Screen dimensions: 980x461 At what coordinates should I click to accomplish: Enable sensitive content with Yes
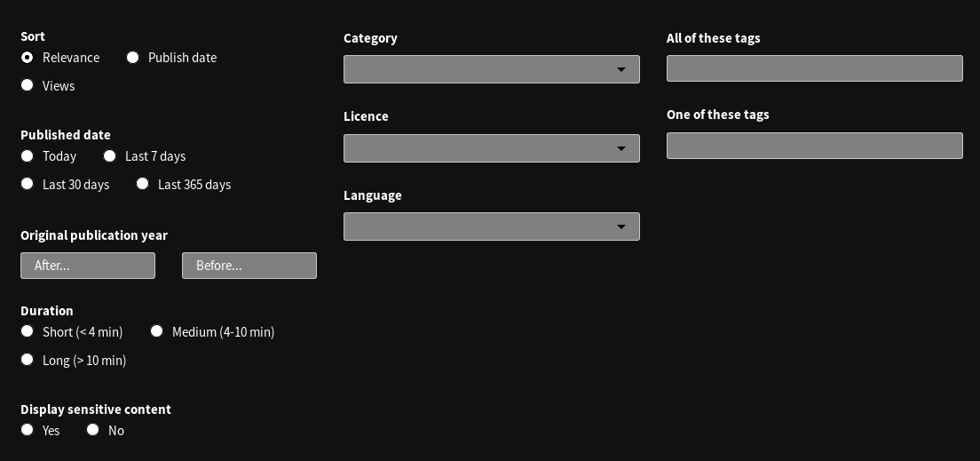pos(27,430)
